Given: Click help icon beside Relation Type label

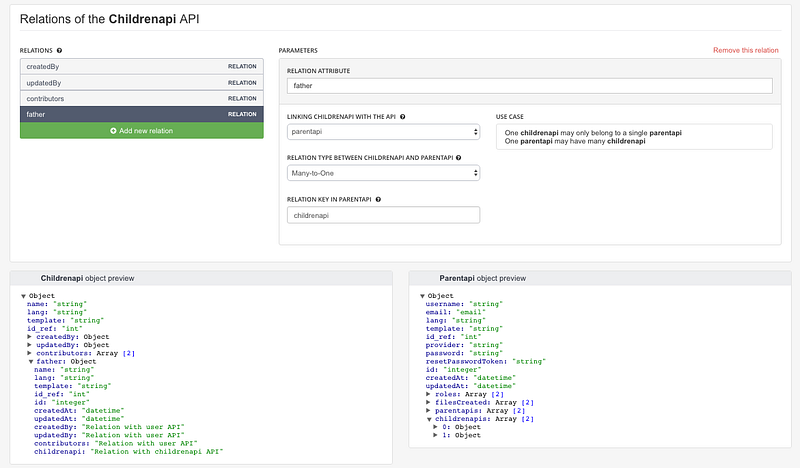Looking at the screenshot, I should point(459,158).
